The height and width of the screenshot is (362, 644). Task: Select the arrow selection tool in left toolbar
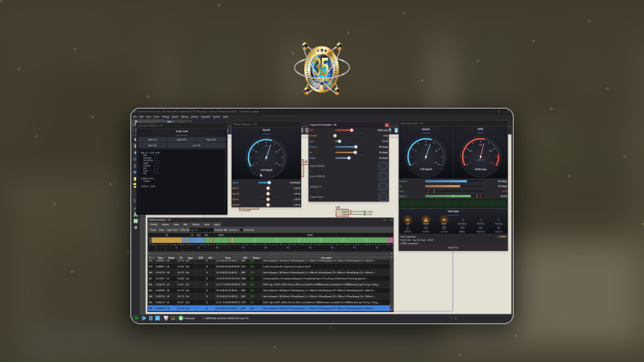click(x=135, y=139)
